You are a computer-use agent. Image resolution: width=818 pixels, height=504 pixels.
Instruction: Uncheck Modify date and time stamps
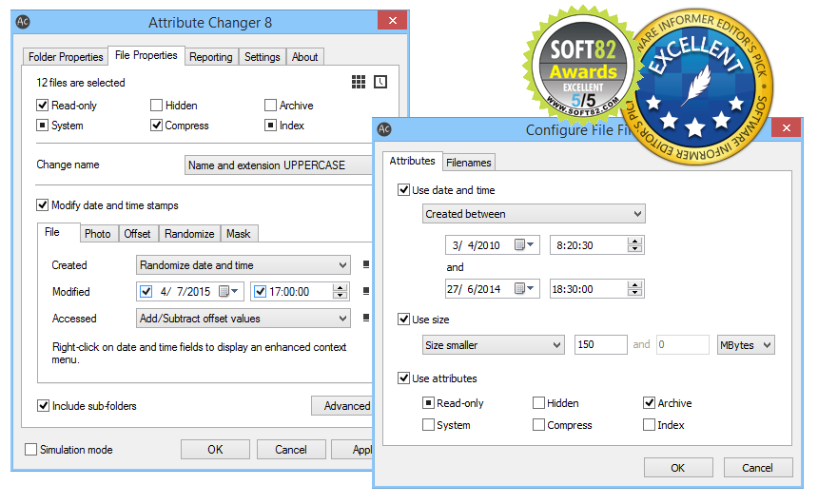click(42, 205)
